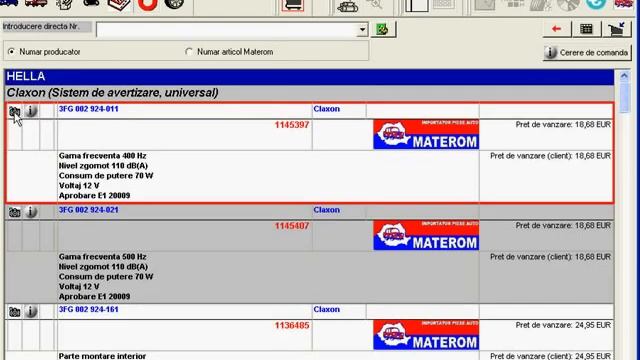The height and width of the screenshot is (360, 640).
Task: Click Claxon link in 3FG 002 924-011 row
Action: pyautogui.click(x=327, y=109)
